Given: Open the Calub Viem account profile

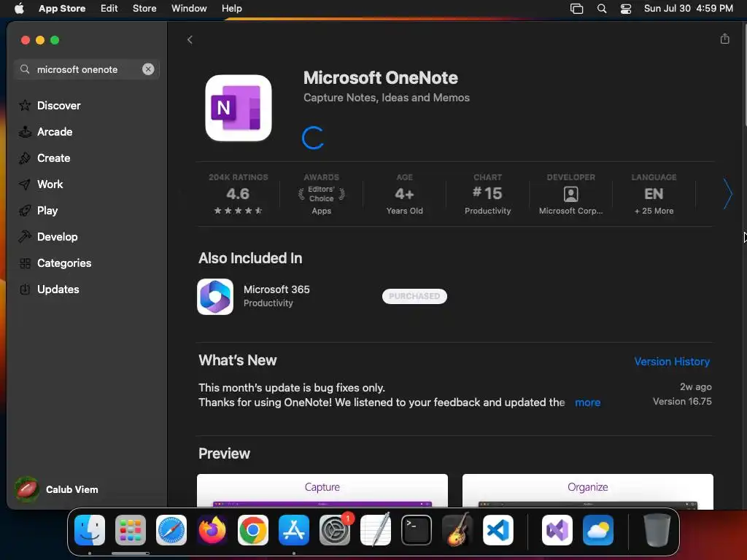Looking at the screenshot, I should coord(56,489).
